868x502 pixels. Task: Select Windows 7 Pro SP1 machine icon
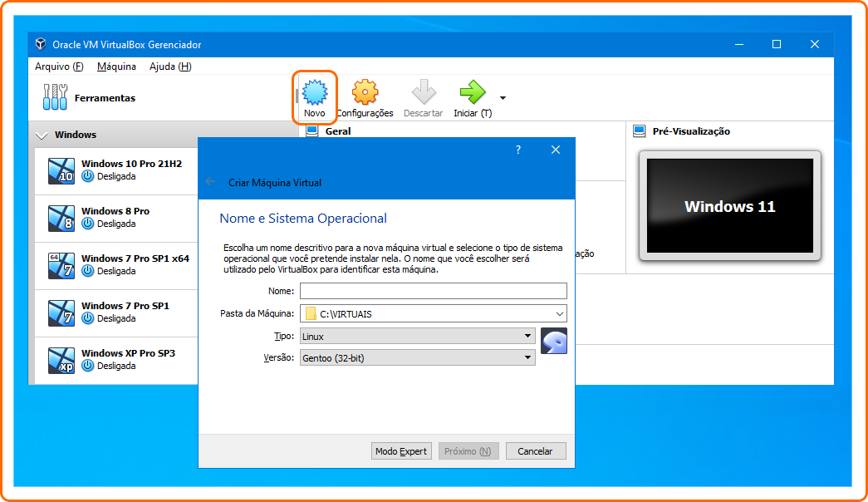pos(61,313)
